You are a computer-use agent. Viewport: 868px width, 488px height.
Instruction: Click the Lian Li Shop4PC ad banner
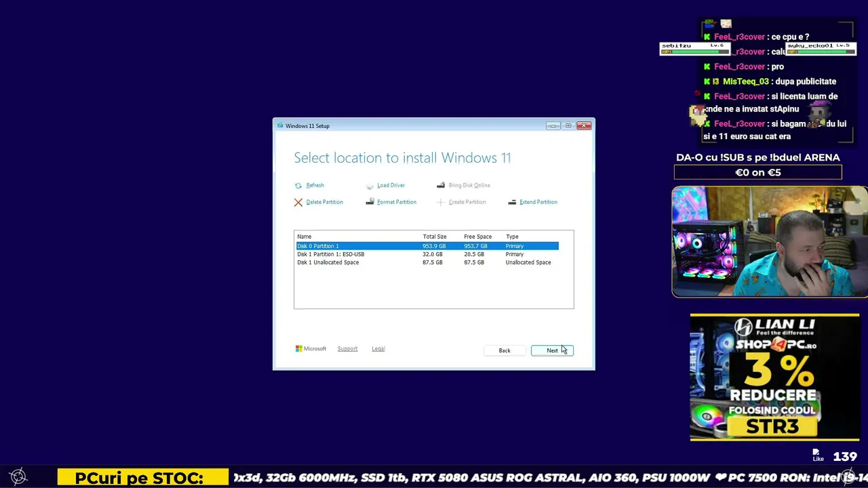[774, 377]
